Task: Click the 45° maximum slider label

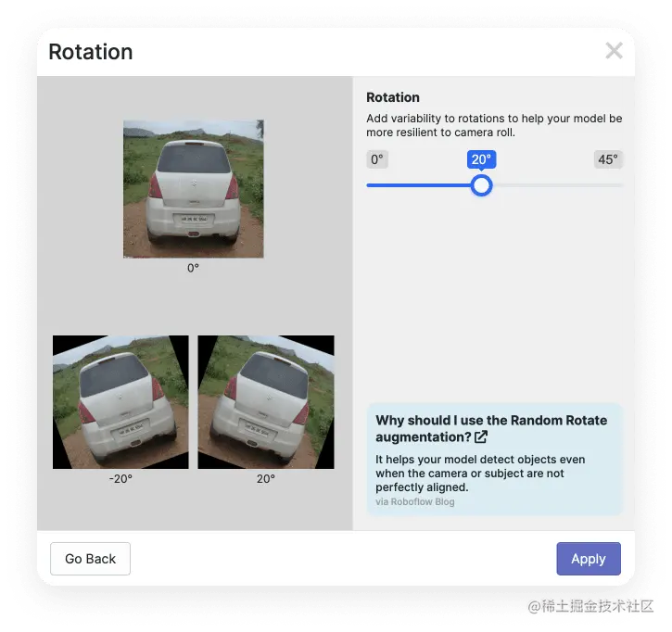Action: (x=608, y=159)
